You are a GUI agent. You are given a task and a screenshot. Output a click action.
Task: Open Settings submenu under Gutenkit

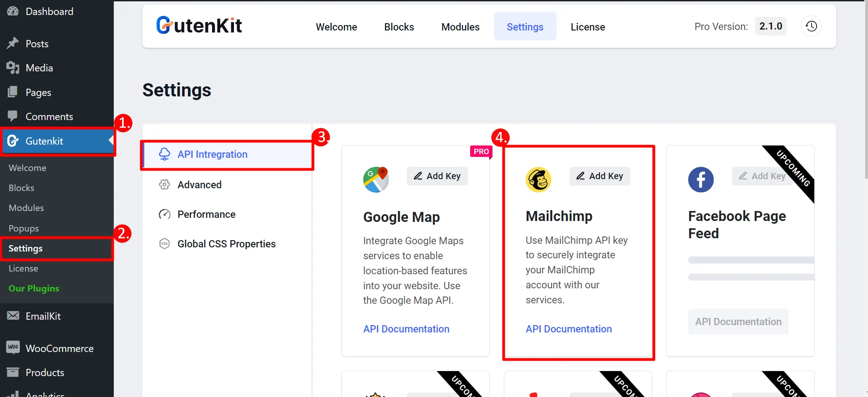tap(25, 248)
